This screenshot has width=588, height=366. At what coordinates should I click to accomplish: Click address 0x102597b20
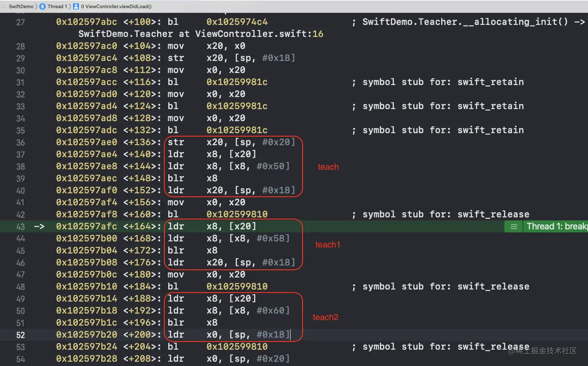coord(87,335)
